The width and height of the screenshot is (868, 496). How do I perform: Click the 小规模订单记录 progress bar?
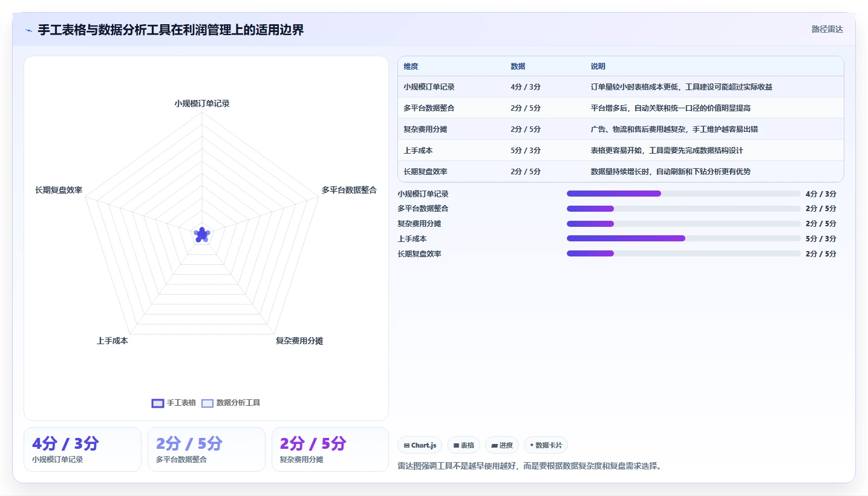pos(684,194)
